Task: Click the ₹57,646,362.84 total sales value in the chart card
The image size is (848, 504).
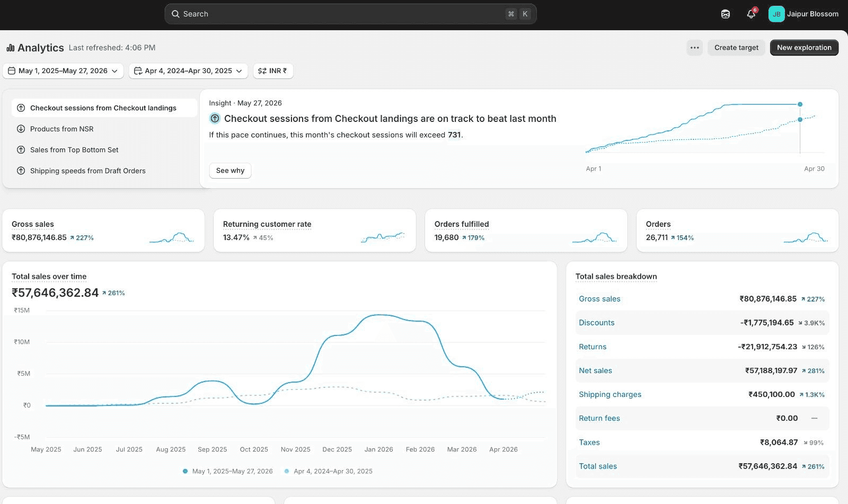Action: coord(55,293)
